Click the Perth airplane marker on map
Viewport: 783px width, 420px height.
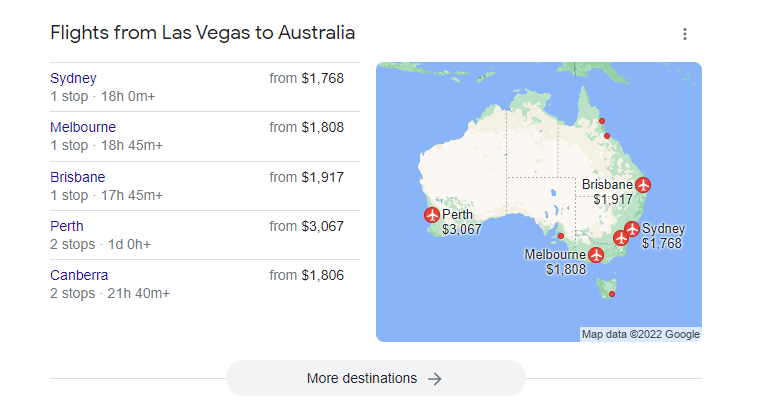click(x=432, y=215)
